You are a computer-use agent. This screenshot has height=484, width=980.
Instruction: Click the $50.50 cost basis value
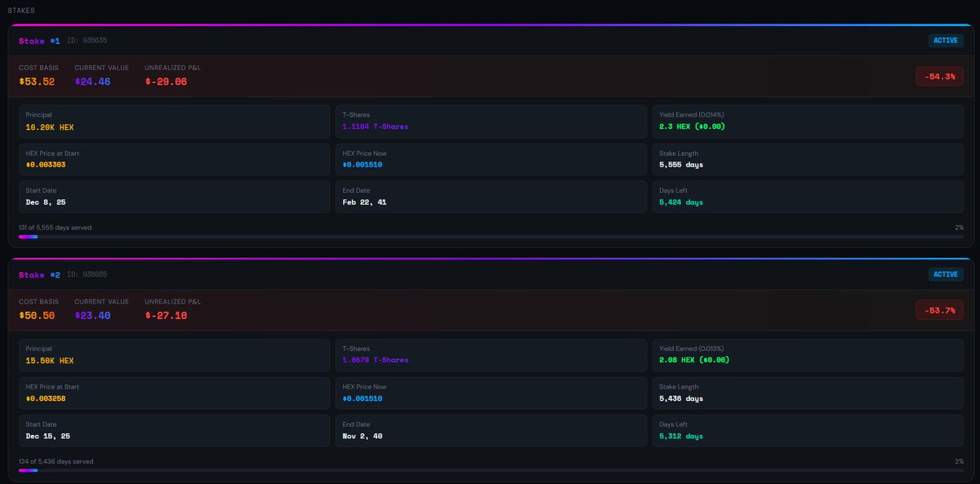[37, 315]
